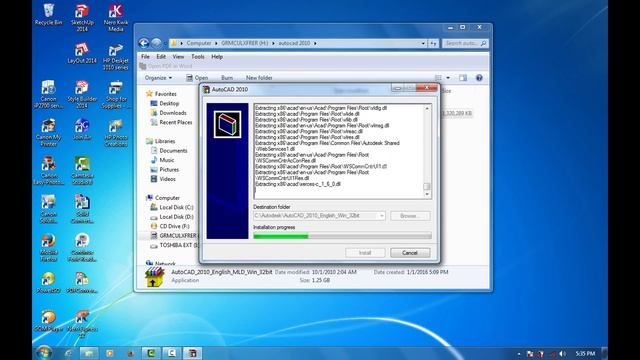Open the Help menu in Explorer
The height and width of the screenshot is (360, 640).
point(217,57)
